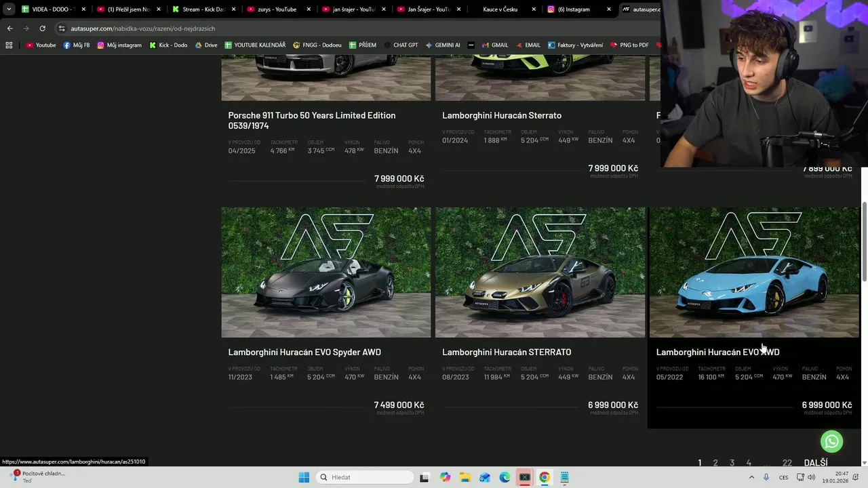The image size is (868, 488).
Task: Open the Porsche 911 Turbo 50 Years listing title
Action: pyautogui.click(x=312, y=121)
